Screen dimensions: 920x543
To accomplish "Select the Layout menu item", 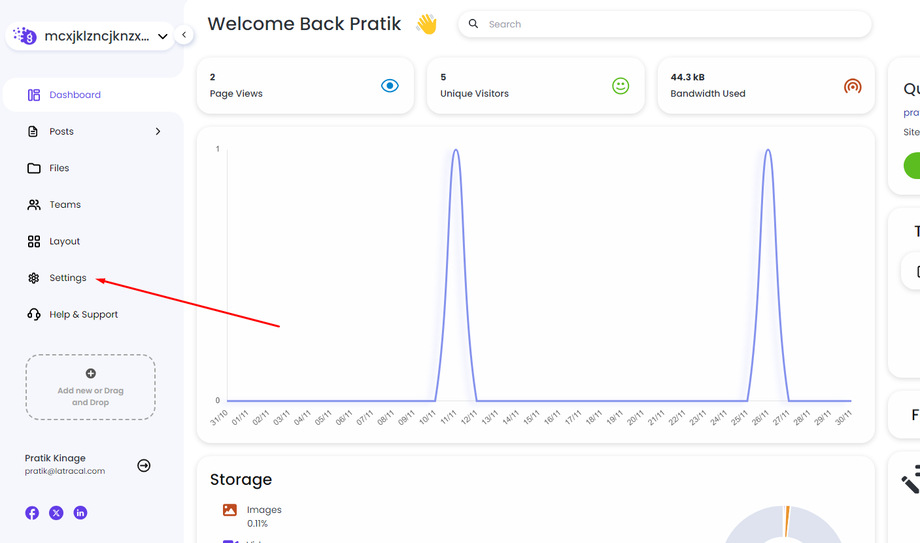I will click(x=64, y=241).
